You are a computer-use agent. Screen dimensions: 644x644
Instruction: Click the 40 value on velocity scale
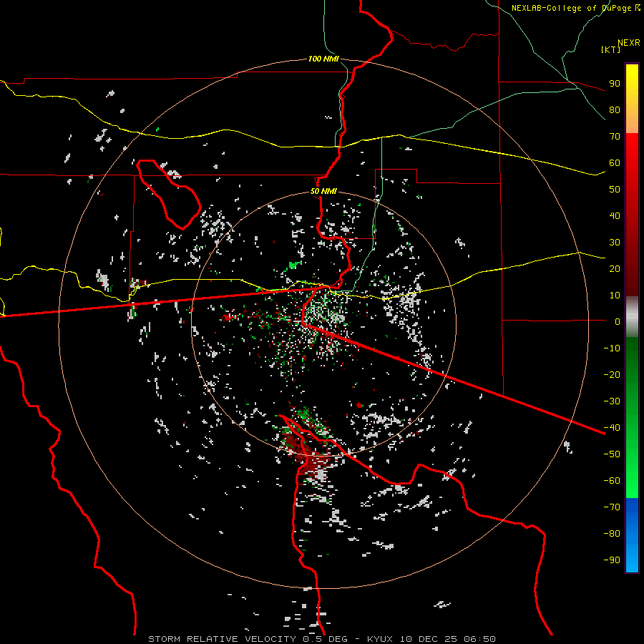(x=615, y=215)
